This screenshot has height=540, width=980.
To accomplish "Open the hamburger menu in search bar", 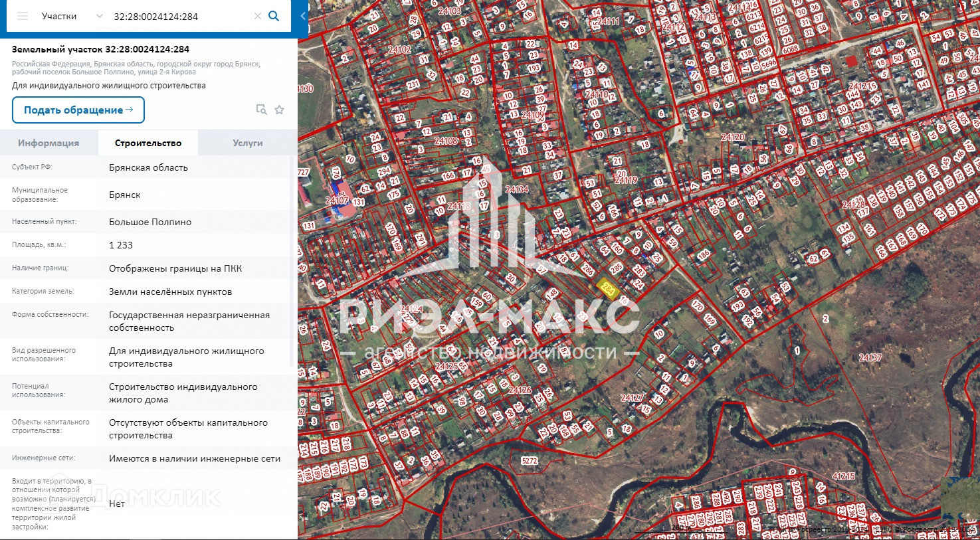I will (23, 16).
